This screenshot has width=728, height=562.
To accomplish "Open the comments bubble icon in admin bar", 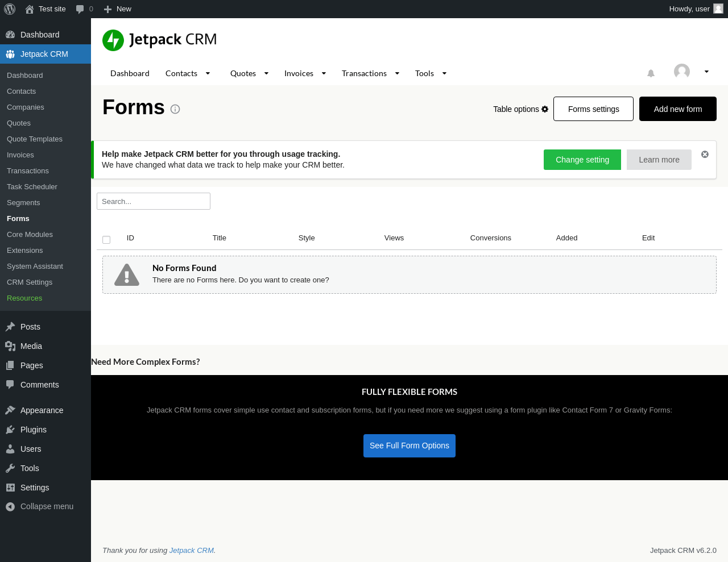I will [x=80, y=9].
